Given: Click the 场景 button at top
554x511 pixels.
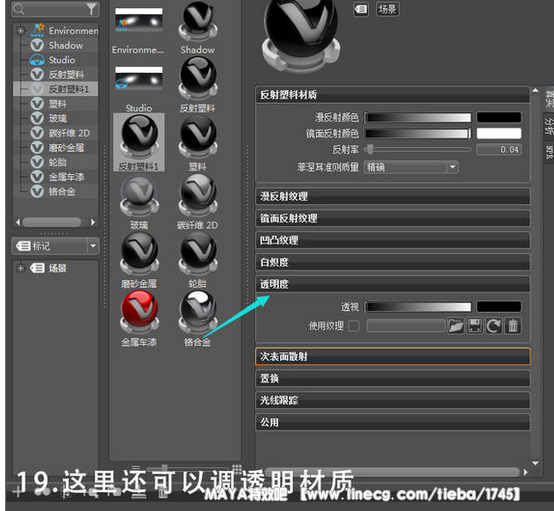Looking at the screenshot, I should click(387, 9).
